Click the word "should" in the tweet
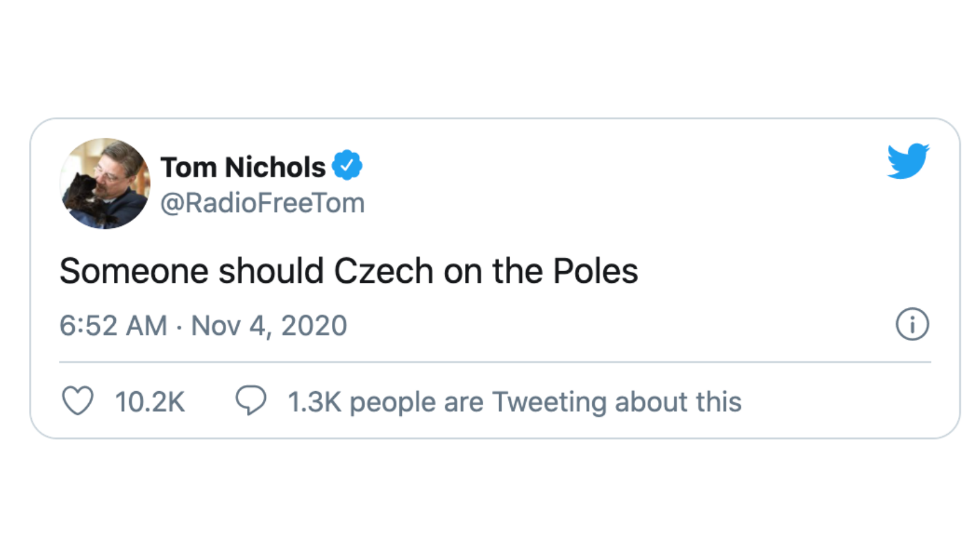Viewport: 980px width, 551px height. tap(271, 271)
